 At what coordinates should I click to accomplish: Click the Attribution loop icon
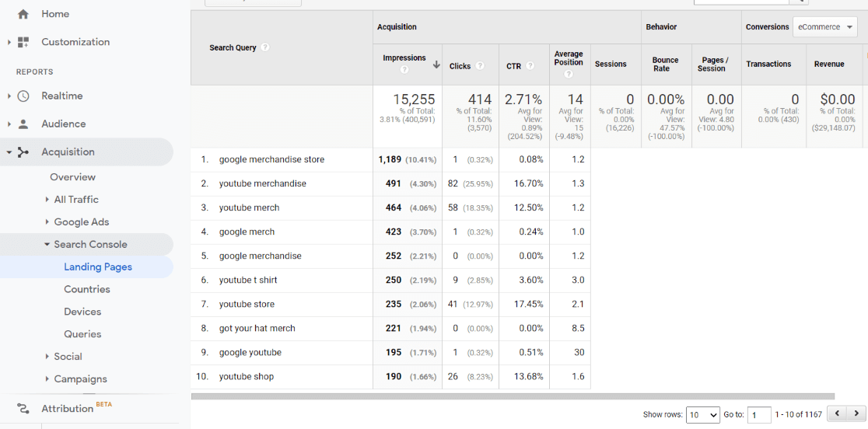pos(23,409)
